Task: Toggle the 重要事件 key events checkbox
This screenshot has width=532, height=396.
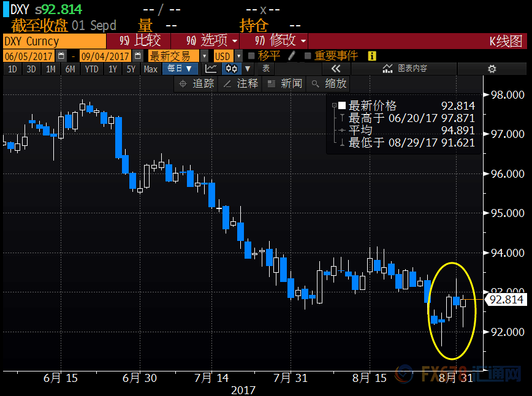Action: [308, 56]
